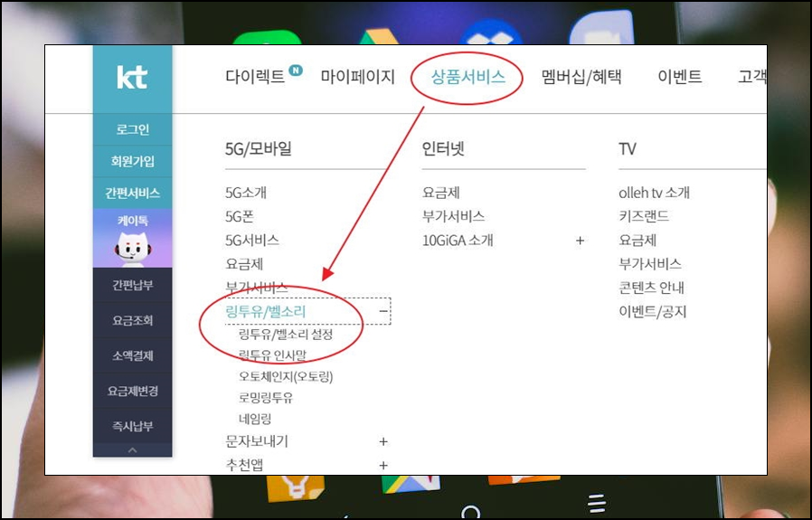812x520 pixels.
Task: Collapse sidebar with the up chevron
Action: (x=133, y=450)
